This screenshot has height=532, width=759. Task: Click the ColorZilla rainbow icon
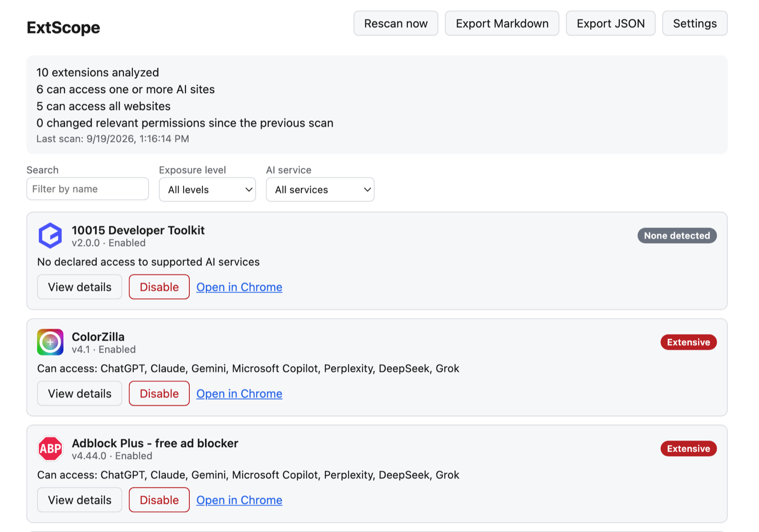pyautogui.click(x=50, y=342)
